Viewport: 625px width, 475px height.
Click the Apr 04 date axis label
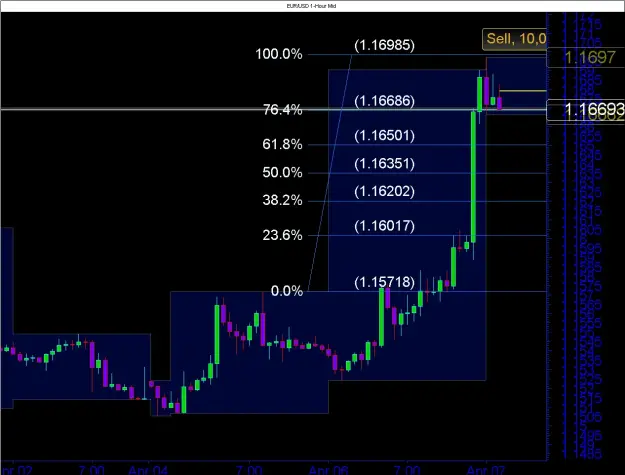[x=148, y=470]
